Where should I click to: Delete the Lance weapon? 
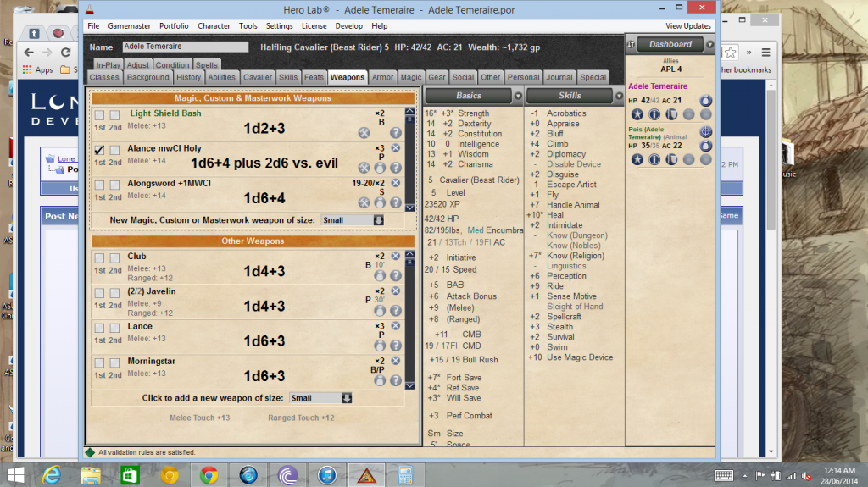click(x=396, y=325)
